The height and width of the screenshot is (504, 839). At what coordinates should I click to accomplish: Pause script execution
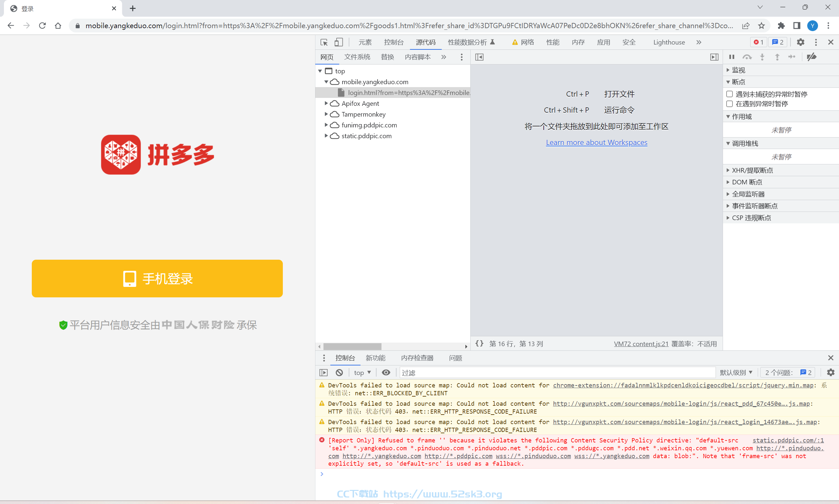(x=732, y=57)
